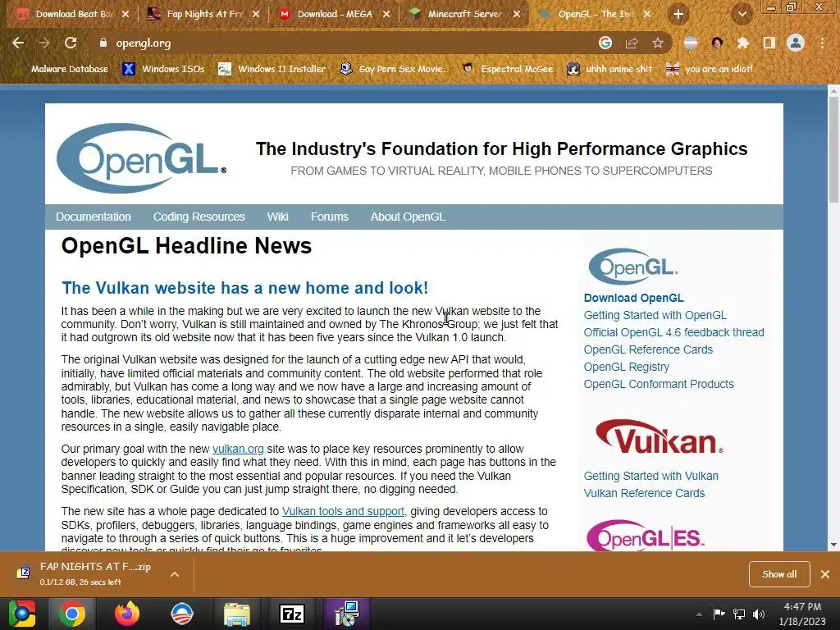This screenshot has height=630, width=840.
Task: Open Firefox from the taskbar
Action: click(127, 614)
